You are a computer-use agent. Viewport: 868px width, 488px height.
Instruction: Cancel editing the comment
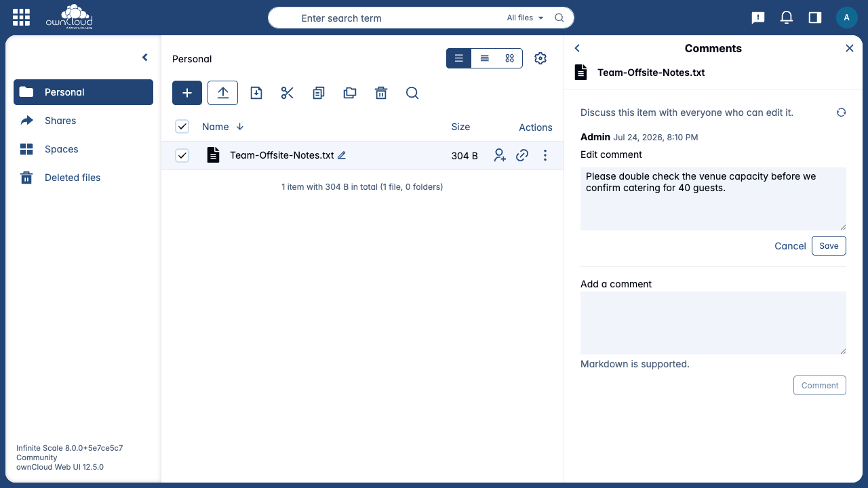click(x=790, y=246)
